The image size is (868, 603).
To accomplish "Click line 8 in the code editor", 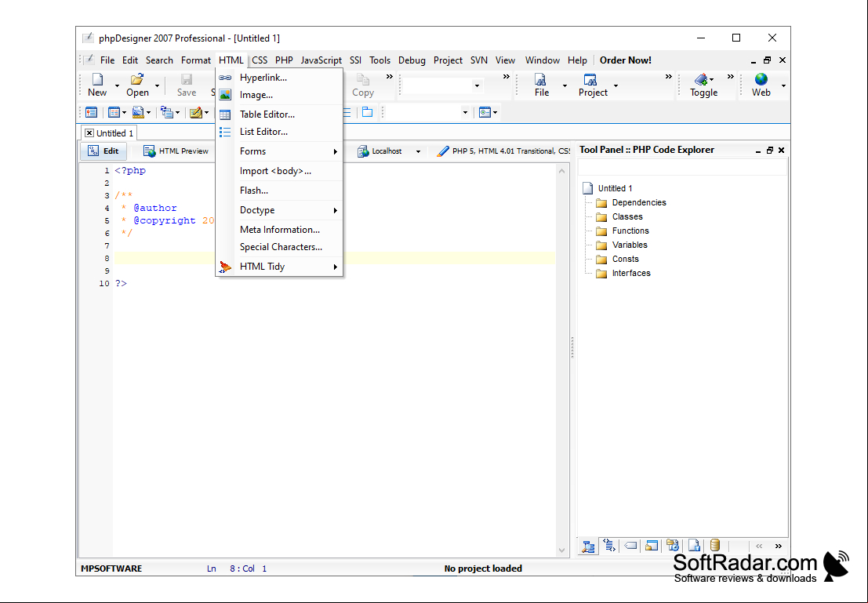I will 334,259.
